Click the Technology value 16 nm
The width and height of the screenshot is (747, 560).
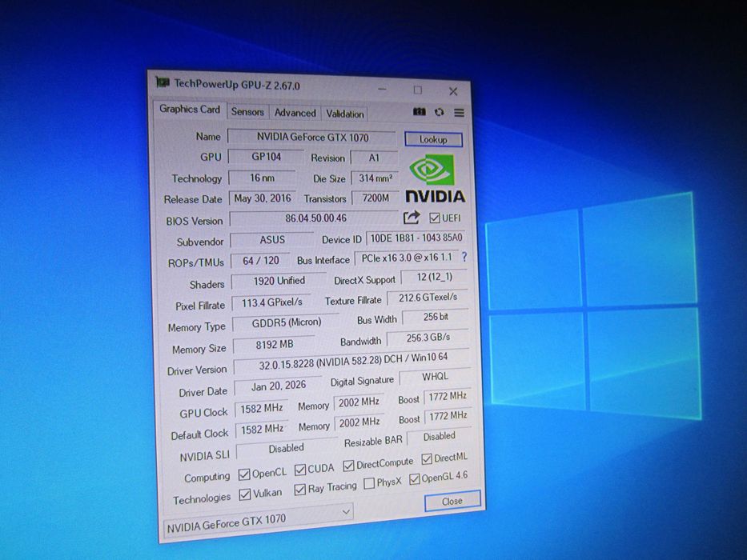coord(262,178)
